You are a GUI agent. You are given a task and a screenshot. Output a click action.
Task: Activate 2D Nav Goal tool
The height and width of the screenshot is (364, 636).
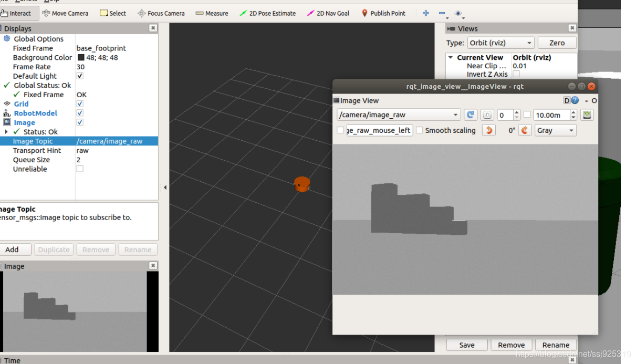[328, 13]
